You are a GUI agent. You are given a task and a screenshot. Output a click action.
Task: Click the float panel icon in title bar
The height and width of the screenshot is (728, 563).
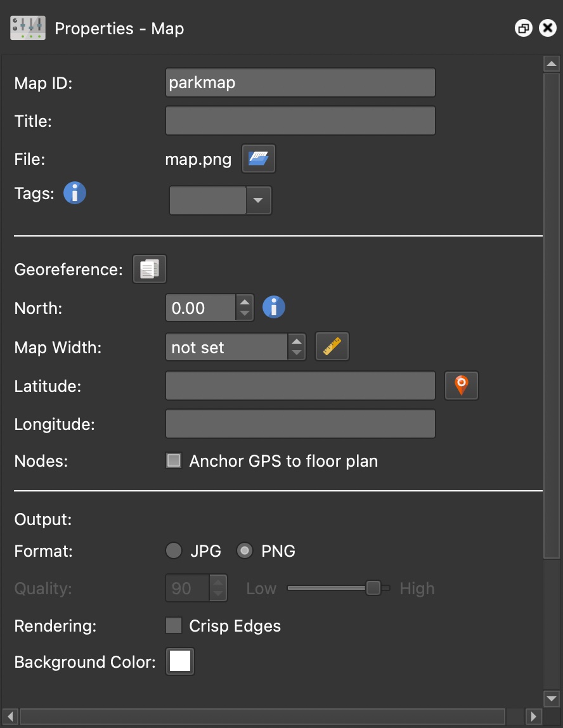coord(523,29)
